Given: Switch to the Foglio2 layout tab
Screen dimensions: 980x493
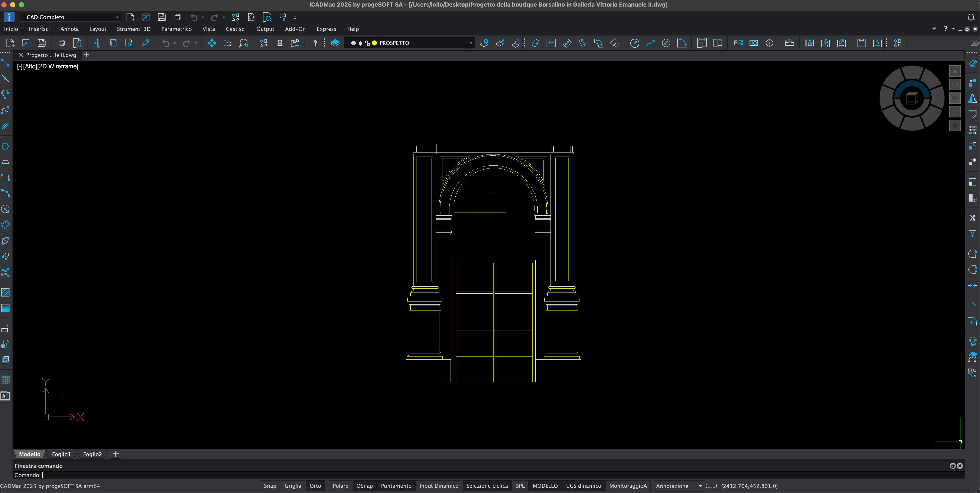Looking at the screenshot, I should [93, 454].
